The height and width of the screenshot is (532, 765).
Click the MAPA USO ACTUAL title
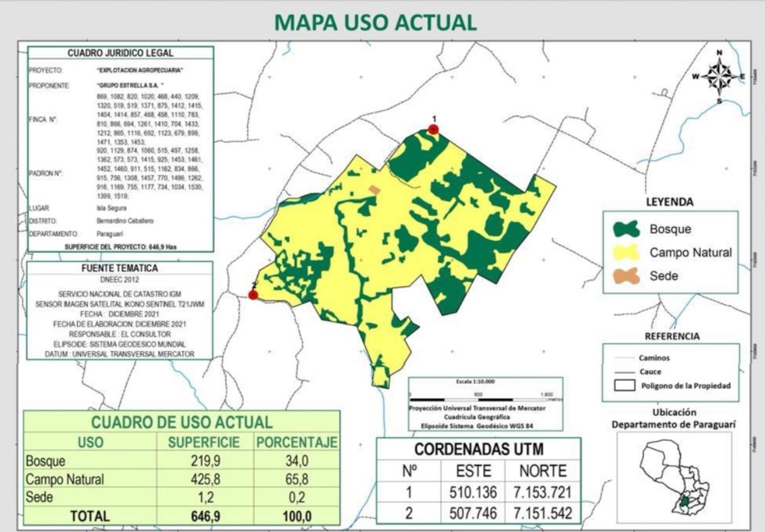click(x=376, y=22)
